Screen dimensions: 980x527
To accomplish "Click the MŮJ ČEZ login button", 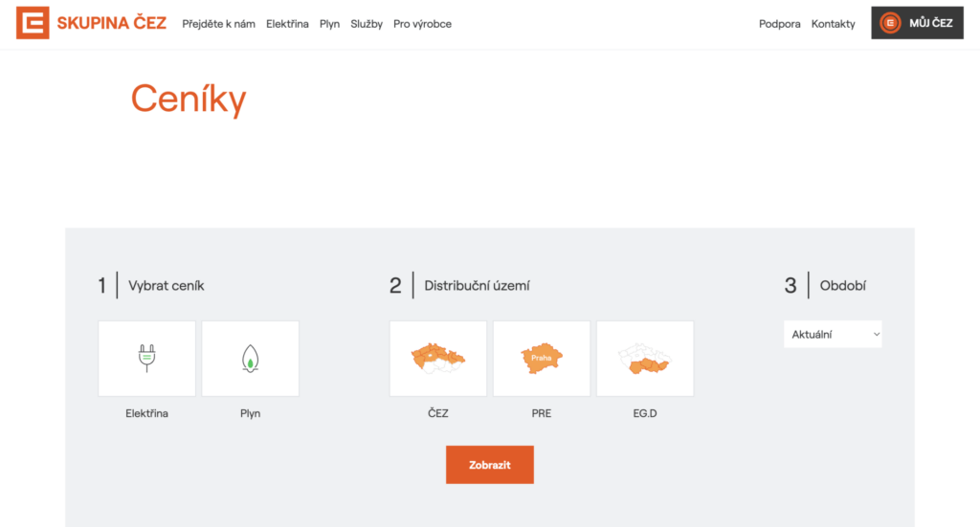I will tap(929, 23).
